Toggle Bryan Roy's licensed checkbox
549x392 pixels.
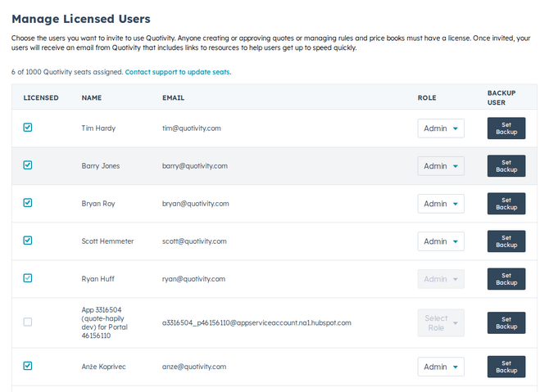pyautogui.click(x=28, y=203)
